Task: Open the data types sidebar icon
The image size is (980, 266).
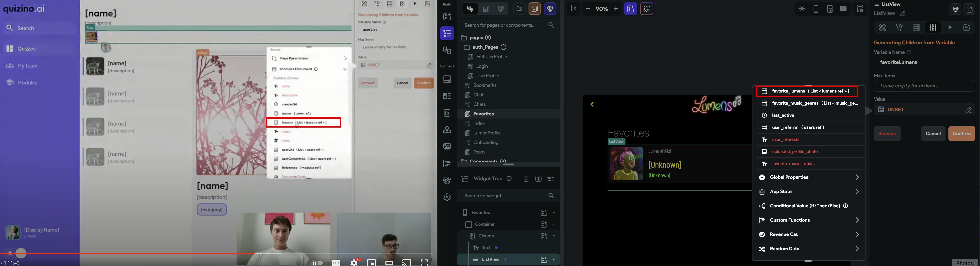Action: pyautogui.click(x=447, y=96)
